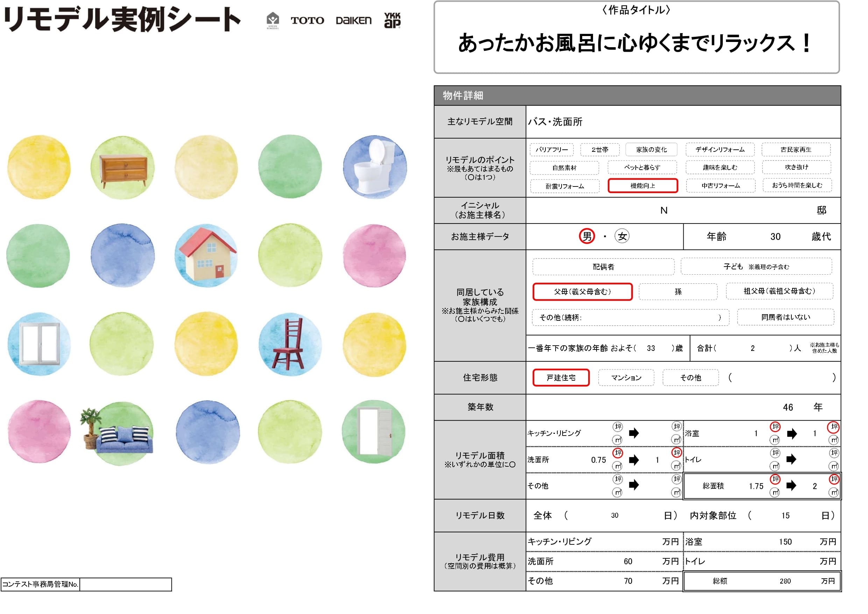
Task: Toggle the 同居者はいない option
Action: pos(785,317)
